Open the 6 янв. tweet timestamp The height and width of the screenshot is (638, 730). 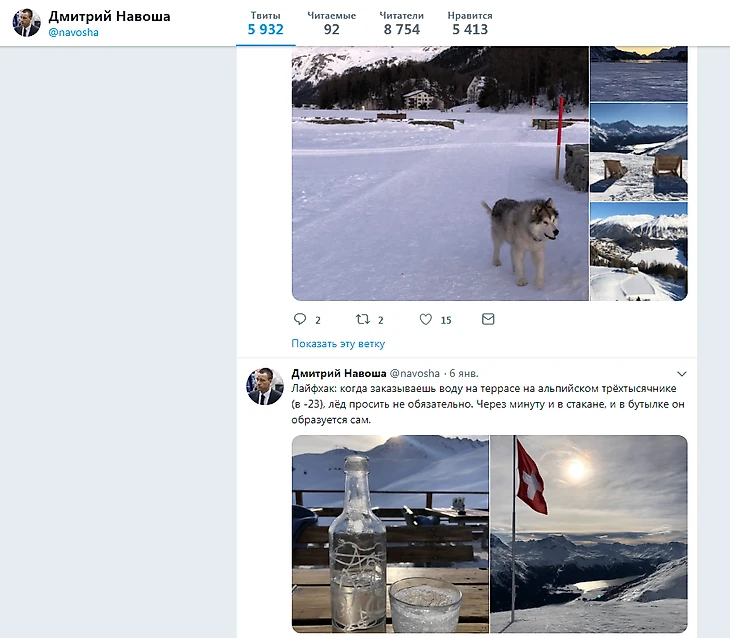point(463,374)
